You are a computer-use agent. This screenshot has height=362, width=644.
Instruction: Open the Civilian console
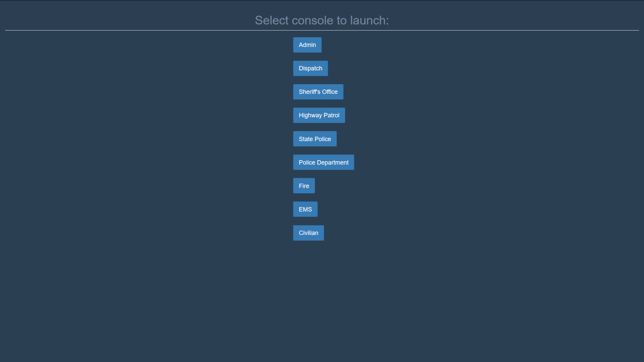309,233
